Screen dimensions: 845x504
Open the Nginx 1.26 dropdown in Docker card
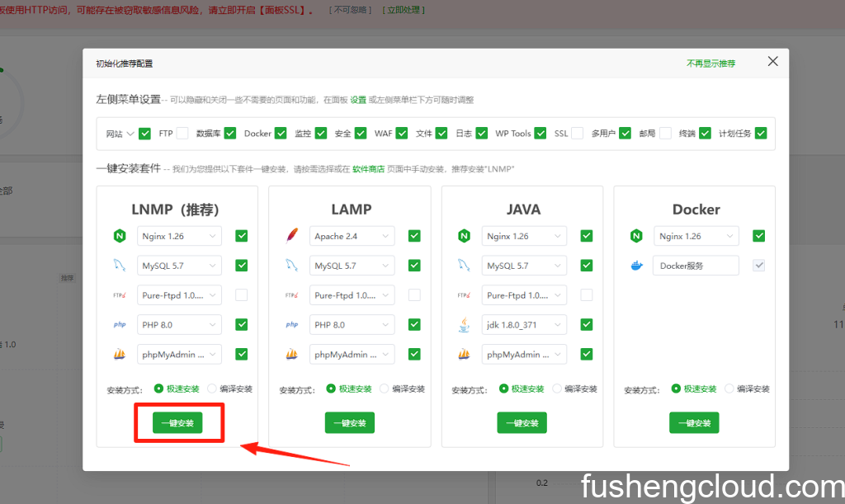(696, 236)
